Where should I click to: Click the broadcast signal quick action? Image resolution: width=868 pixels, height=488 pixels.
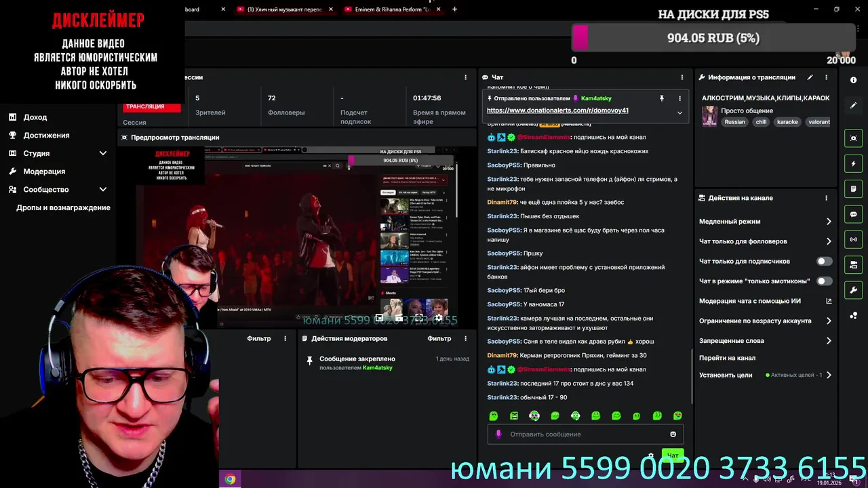tap(853, 239)
